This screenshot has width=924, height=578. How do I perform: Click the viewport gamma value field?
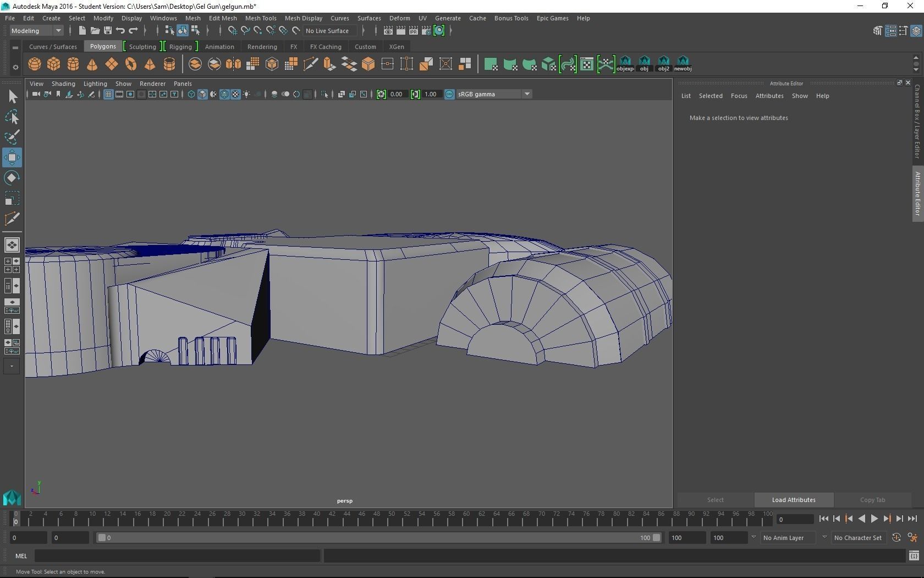click(430, 94)
